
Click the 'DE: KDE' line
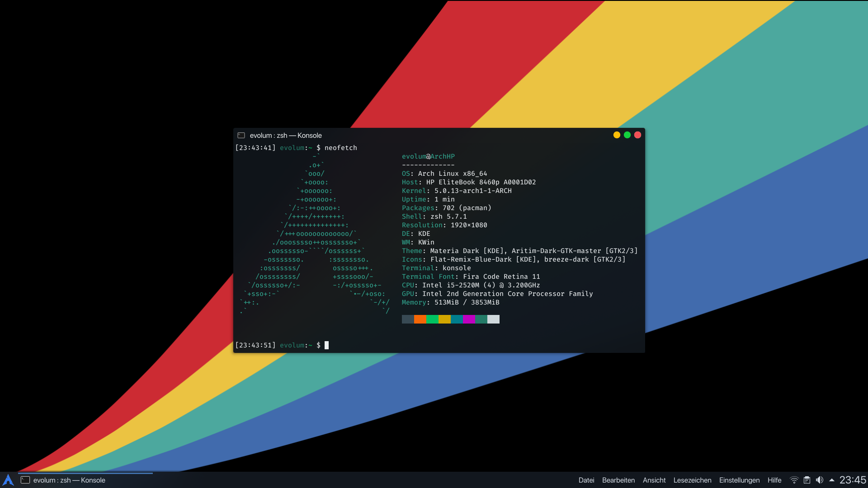[416, 234]
